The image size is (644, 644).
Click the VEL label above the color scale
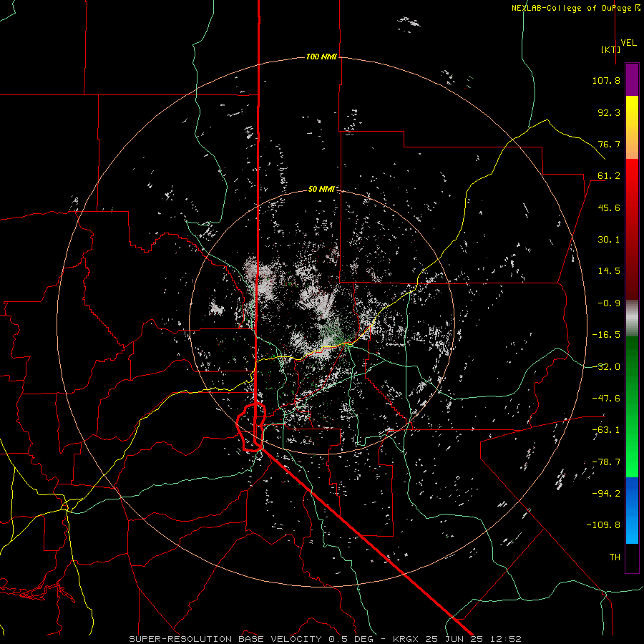point(628,43)
